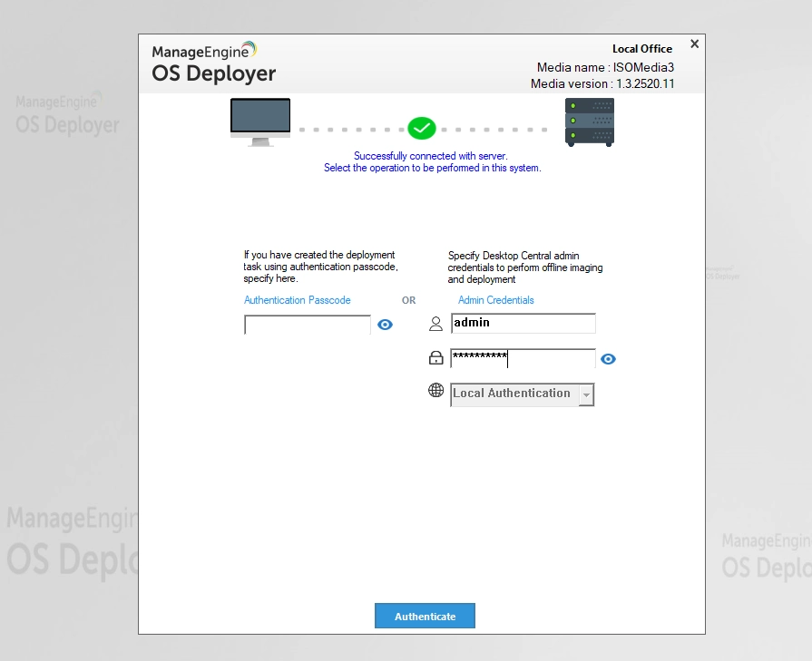Viewport: 812px width, 661px height.
Task: Click the computer monitor icon
Action: coord(260,122)
